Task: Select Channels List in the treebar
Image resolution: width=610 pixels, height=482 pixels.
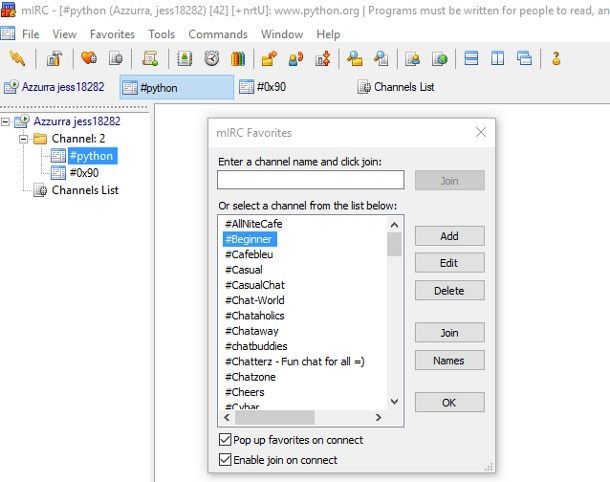Action: 85,190
